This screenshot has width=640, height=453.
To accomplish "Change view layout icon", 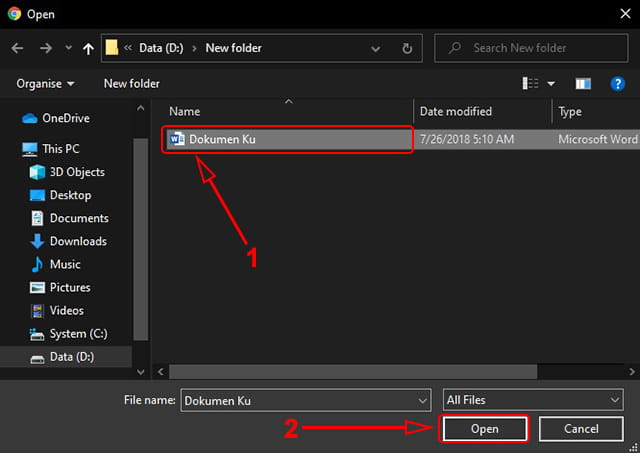I will [x=531, y=84].
